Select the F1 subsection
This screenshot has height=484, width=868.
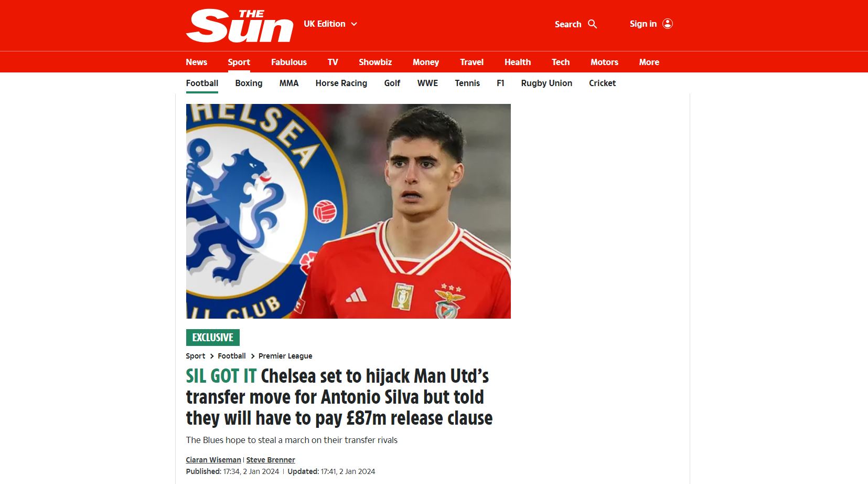(x=500, y=83)
